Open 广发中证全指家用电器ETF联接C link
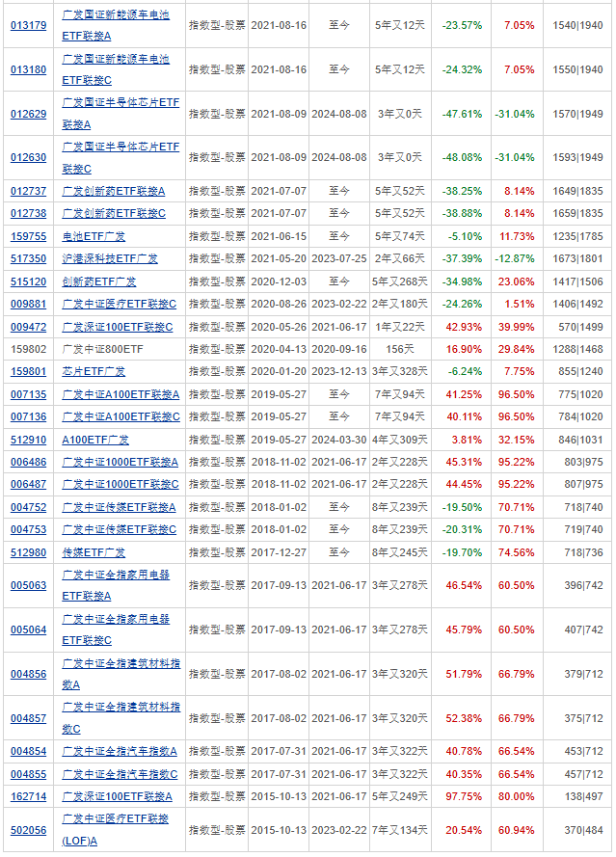The image size is (616, 857). tap(116, 629)
